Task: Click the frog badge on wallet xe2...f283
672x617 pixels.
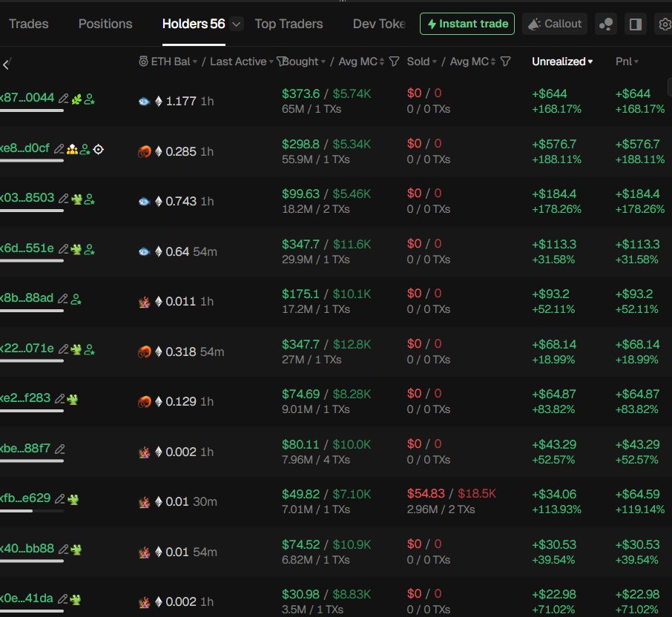Action: pos(73,399)
